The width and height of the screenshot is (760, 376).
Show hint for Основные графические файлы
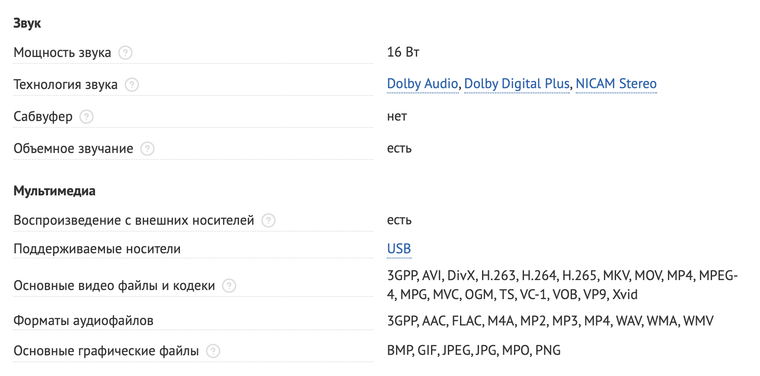click(213, 351)
